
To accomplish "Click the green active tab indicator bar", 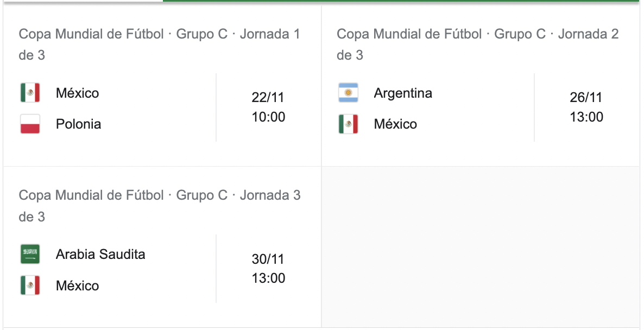I will (401, 1).
